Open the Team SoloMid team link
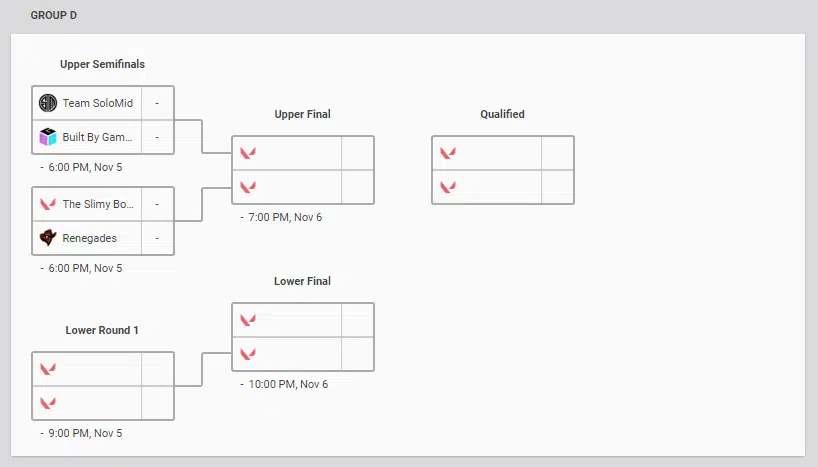This screenshot has width=818, height=467. 97,103
